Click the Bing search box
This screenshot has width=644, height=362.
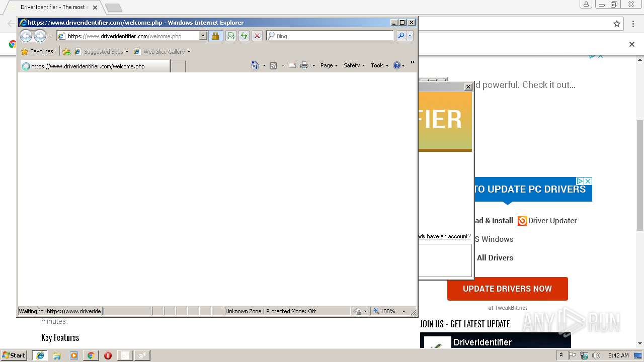pos(330,36)
